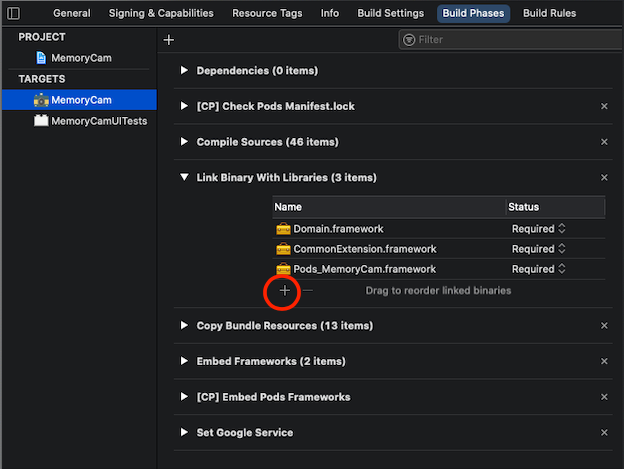624x469 pixels.
Task: Click the filter icon in search field
Action: click(409, 40)
